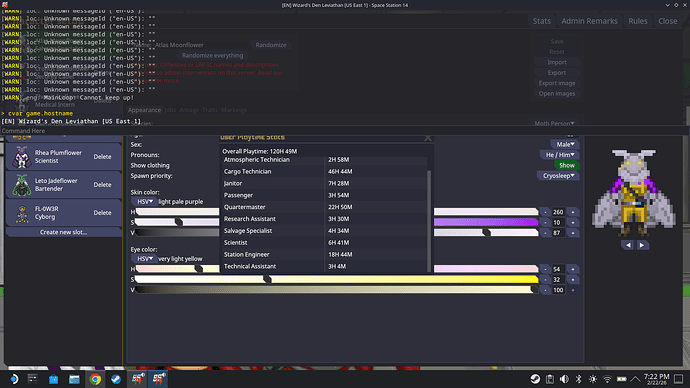Viewport: 690px width, 388px height.
Task: Rotate character preview right
Action: pos(642,245)
